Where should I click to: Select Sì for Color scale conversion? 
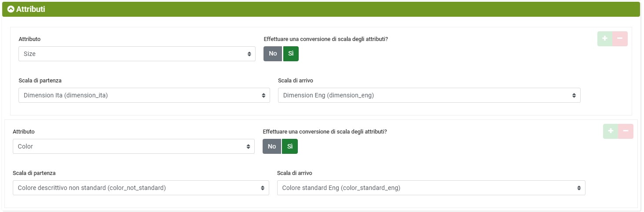pos(290,146)
